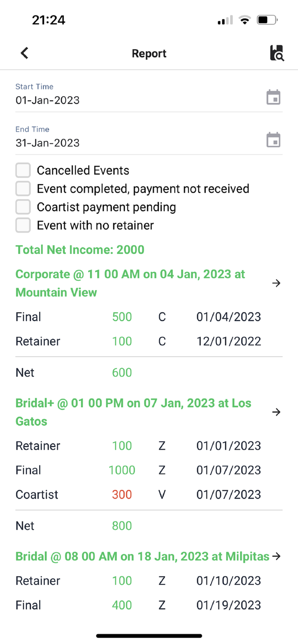The image size is (298, 644).
Task: Open the End Time calendar picker
Action: point(273,140)
